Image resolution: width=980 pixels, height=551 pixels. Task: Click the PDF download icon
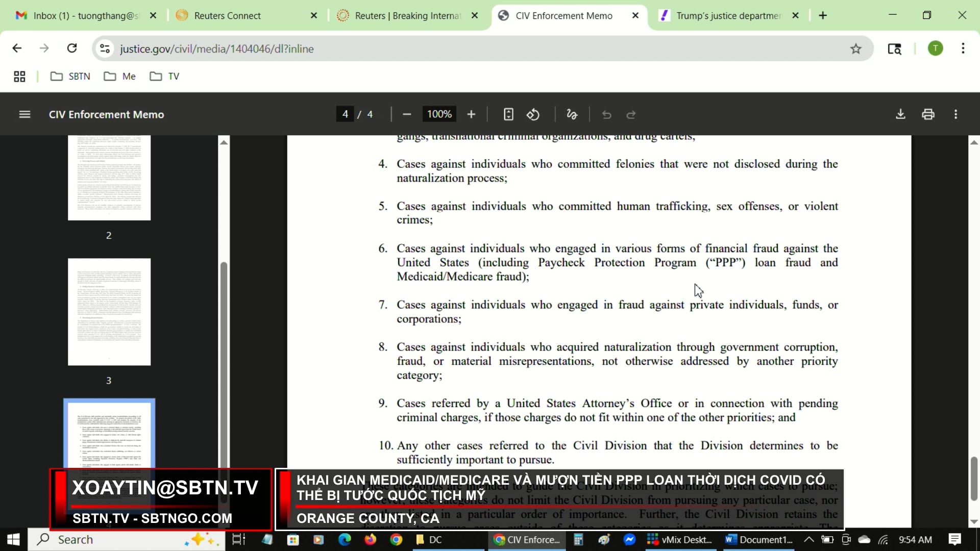(x=900, y=114)
